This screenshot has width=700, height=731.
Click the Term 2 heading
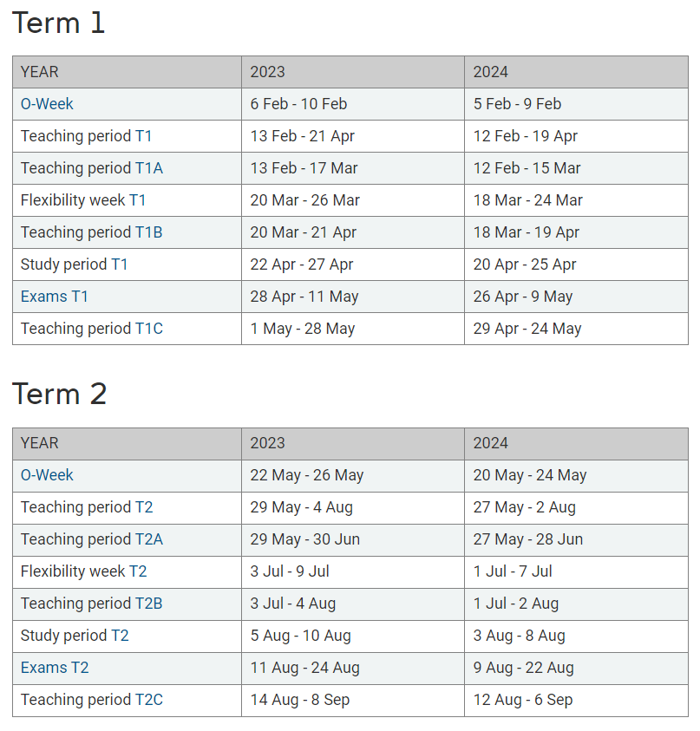tap(60, 394)
